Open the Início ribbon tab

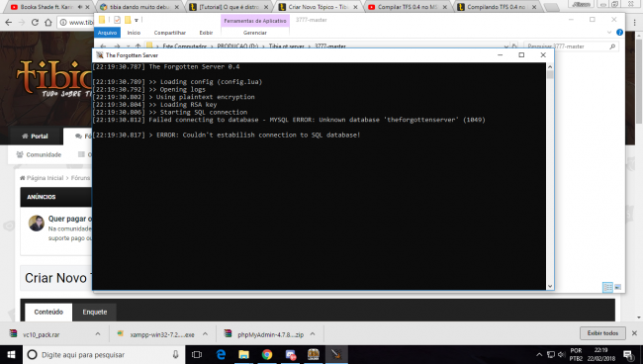134,33
